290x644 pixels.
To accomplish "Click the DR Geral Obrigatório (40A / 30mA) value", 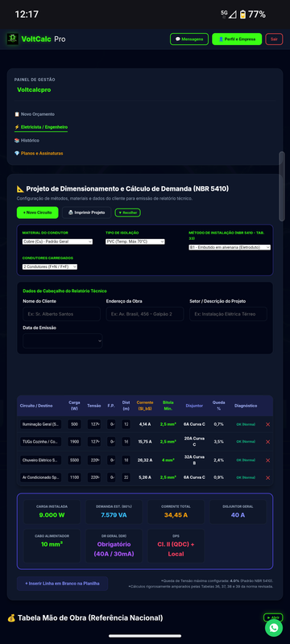I will point(114,549).
